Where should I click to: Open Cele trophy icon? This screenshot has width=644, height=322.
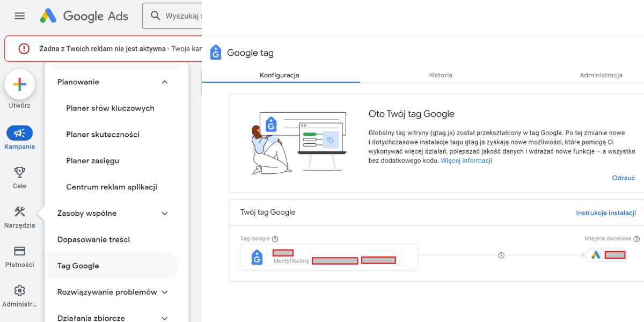[x=20, y=172]
